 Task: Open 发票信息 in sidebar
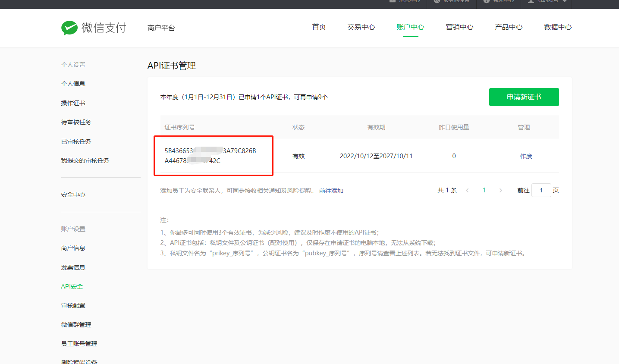click(73, 267)
